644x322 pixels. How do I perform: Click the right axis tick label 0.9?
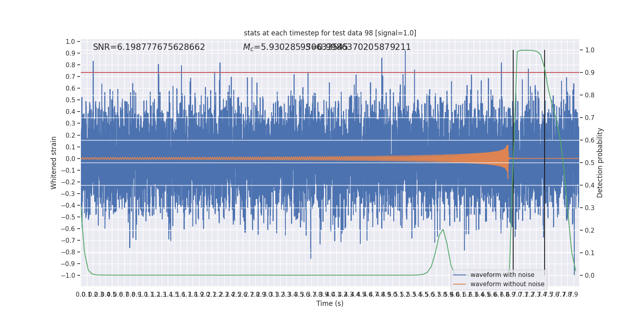tap(589, 73)
